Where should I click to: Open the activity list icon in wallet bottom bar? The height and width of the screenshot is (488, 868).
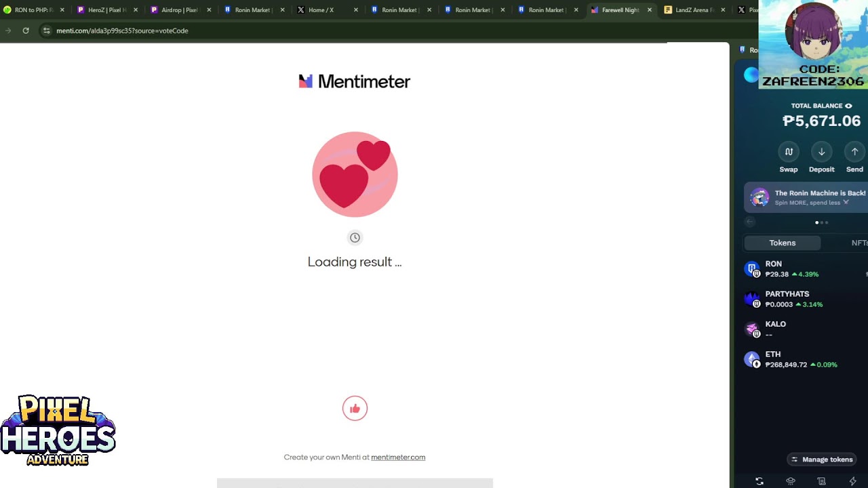[822, 481]
